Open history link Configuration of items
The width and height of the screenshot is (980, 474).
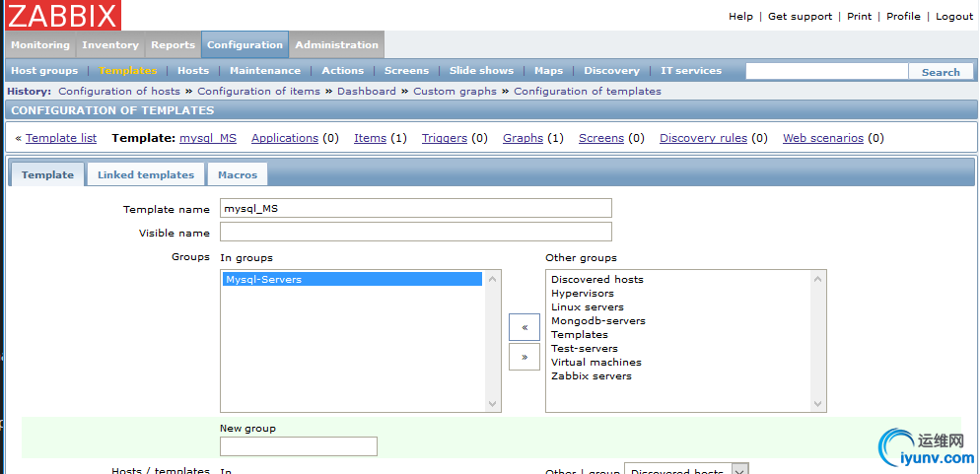click(258, 92)
